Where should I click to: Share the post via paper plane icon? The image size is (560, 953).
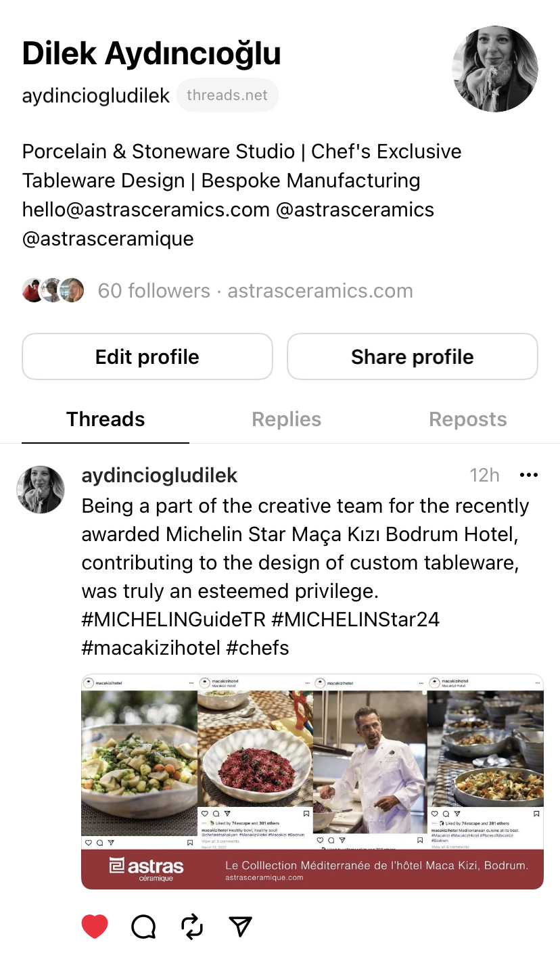click(x=240, y=926)
